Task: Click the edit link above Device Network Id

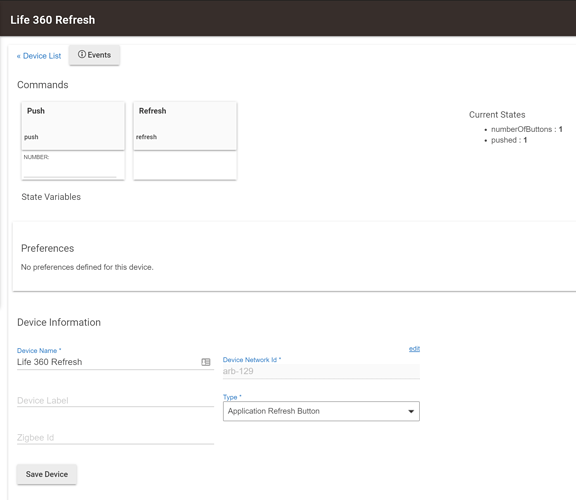Action: (x=414, y=349)
